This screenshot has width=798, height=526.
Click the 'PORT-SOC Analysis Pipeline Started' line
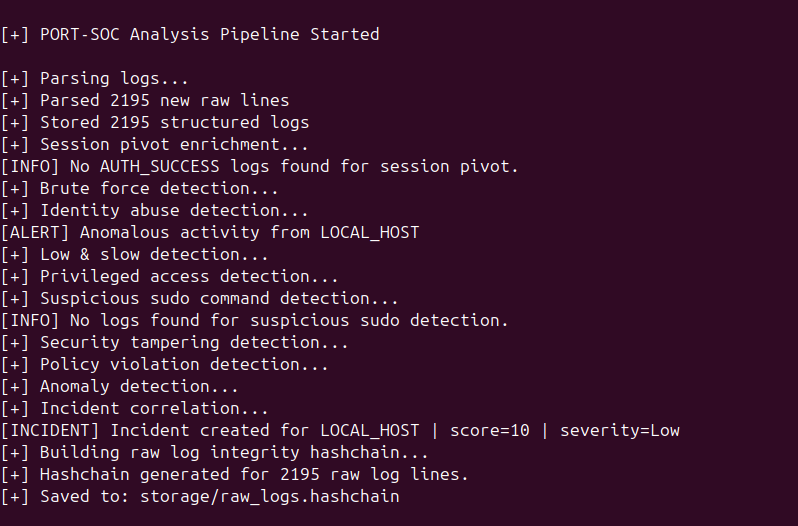pos(190,34)
